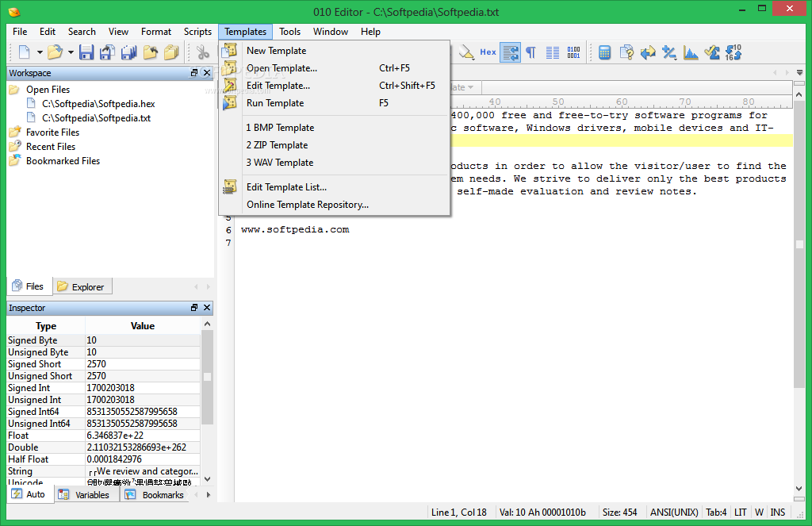Click the binary 0100 0001 icon
Image resolution: width=812 pixels, height=526 pixels.
coord(573,52)
